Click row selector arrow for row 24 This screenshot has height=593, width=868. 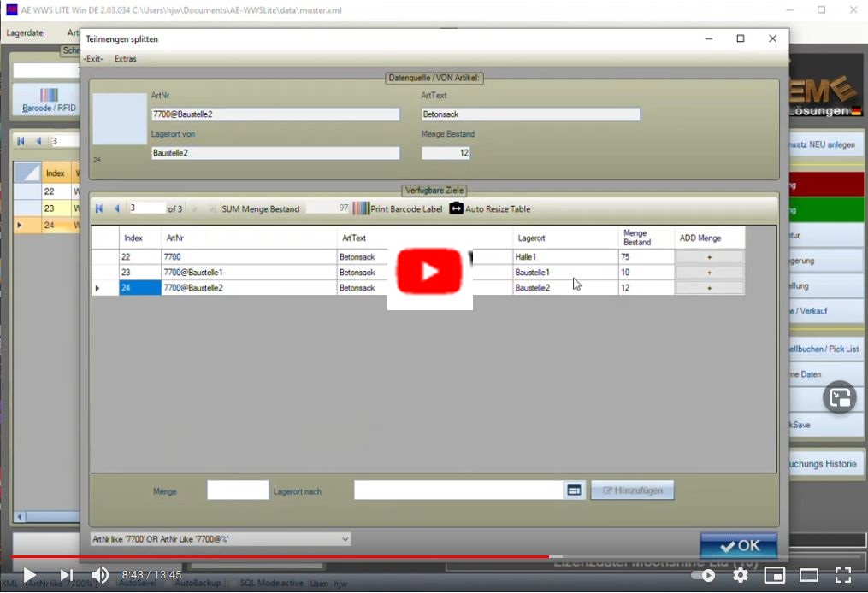tap(104, 288)
